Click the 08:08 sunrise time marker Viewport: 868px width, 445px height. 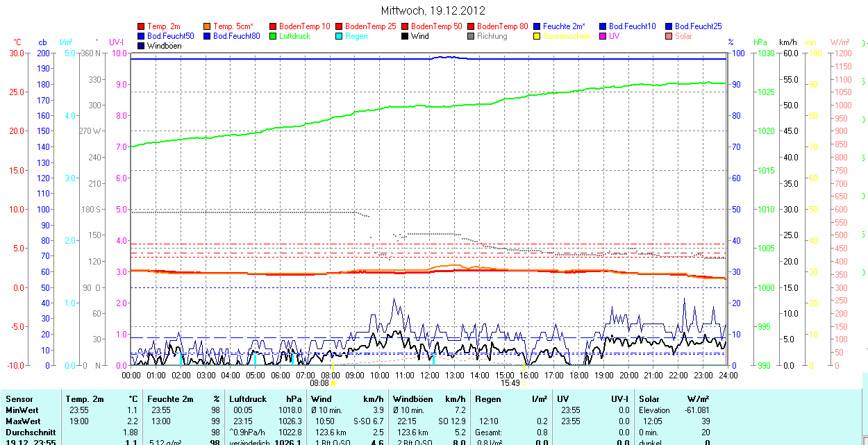(319, 383)
